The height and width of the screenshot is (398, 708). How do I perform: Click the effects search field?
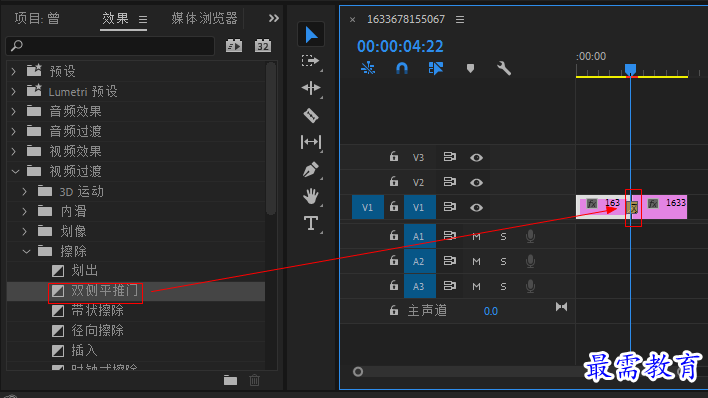[x=110, y=46]
